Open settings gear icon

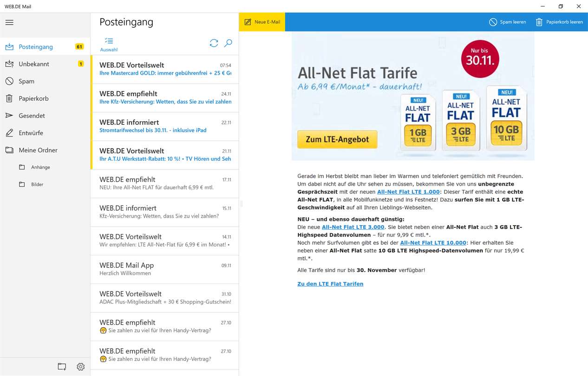coord(81,367)
